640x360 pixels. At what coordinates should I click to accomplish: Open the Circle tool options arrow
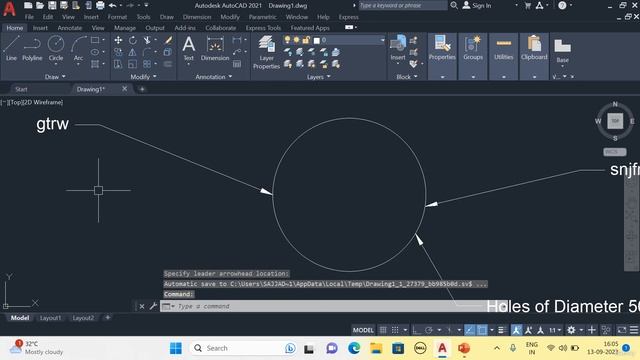56,64
